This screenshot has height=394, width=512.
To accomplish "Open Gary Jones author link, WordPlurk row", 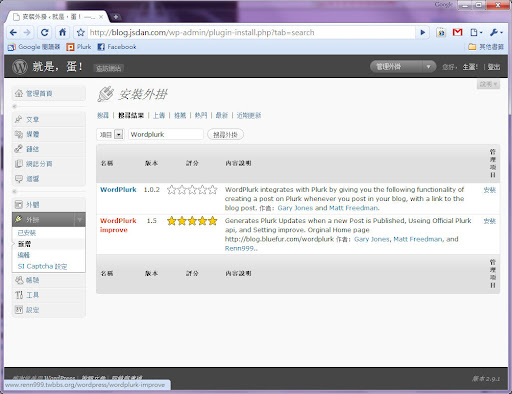I will point(295,208).
